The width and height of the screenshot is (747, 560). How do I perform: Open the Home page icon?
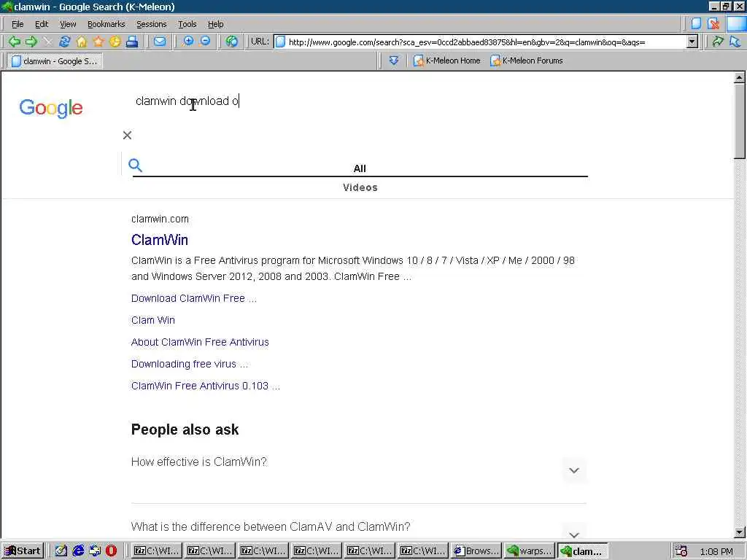(x=82, y=42)
